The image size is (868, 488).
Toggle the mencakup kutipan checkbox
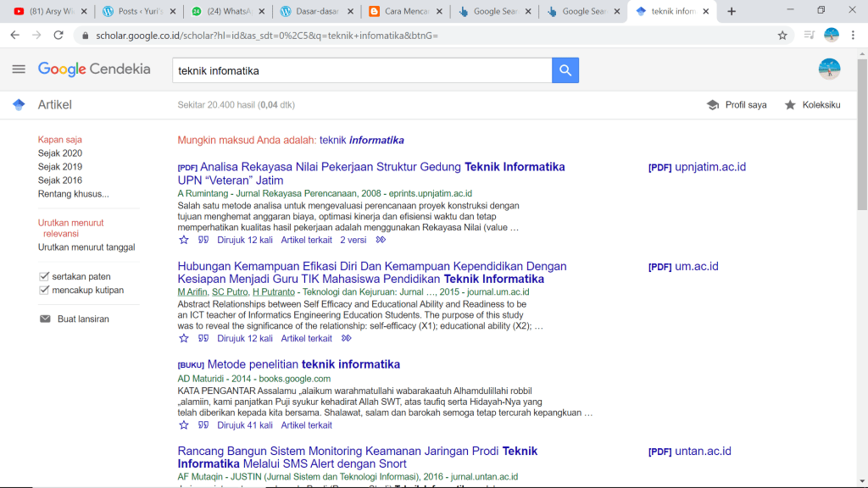[45, 290]
